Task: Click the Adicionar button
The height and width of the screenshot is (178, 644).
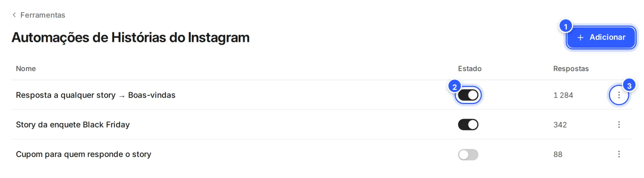Action: (x=601, y=38)
